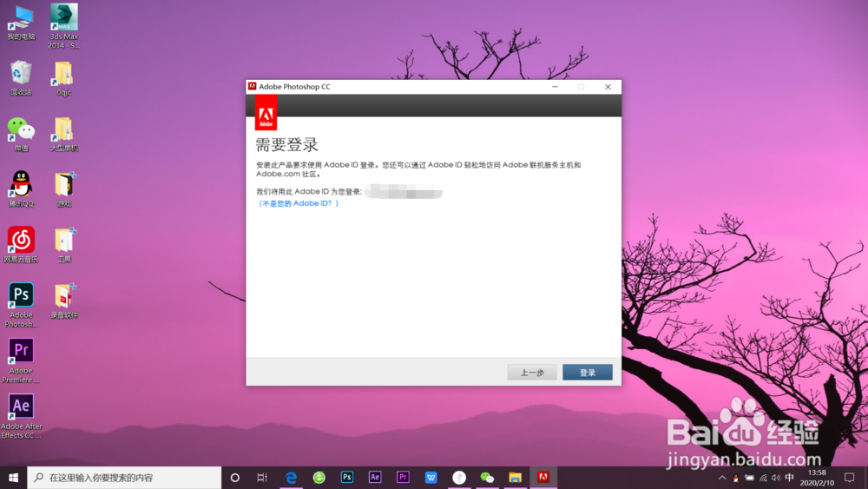868x489 pixels.
Task: Select the 微信 WeChat desktop icon
Action: click(x=21, y=134)
